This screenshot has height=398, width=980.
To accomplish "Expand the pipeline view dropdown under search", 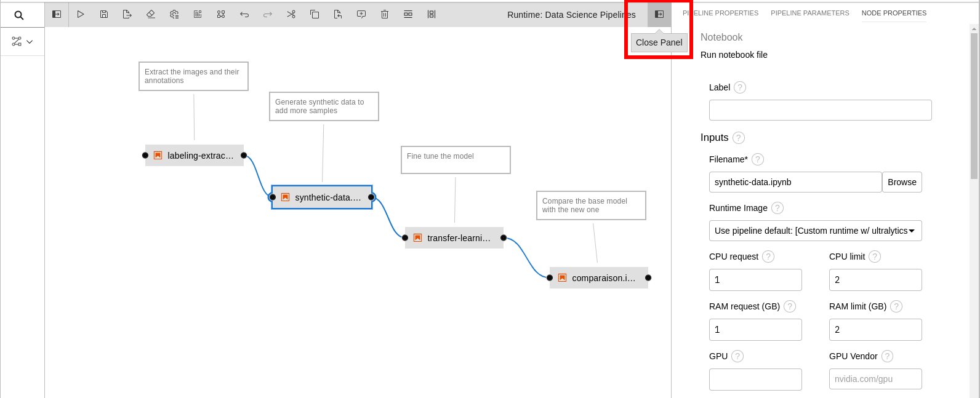I will (22, 42).
